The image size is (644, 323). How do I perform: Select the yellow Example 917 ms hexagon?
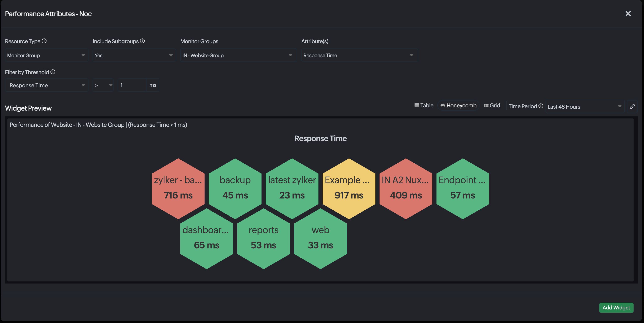click(x=349, y=189)
